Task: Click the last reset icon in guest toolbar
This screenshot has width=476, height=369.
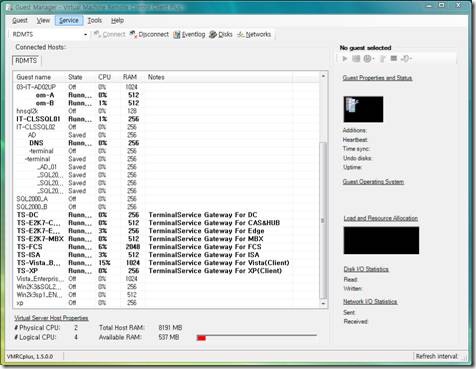Action: [x=405, y=59]
